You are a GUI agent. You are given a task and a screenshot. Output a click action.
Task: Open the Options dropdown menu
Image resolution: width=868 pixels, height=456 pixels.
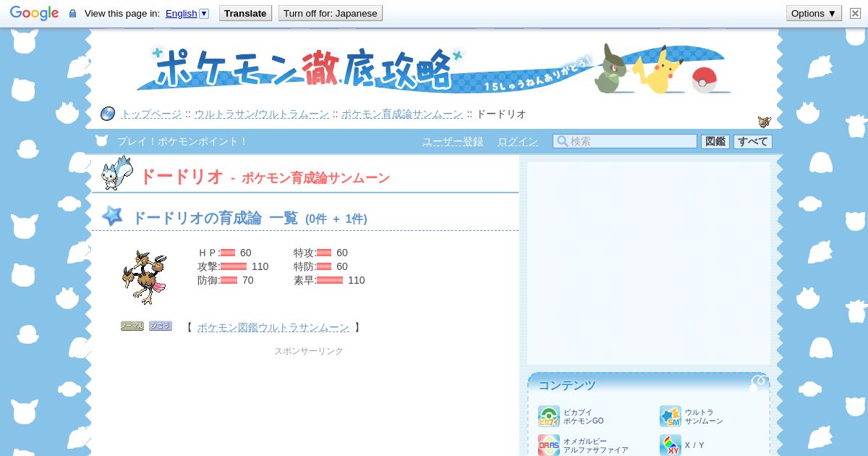(814, 13)
